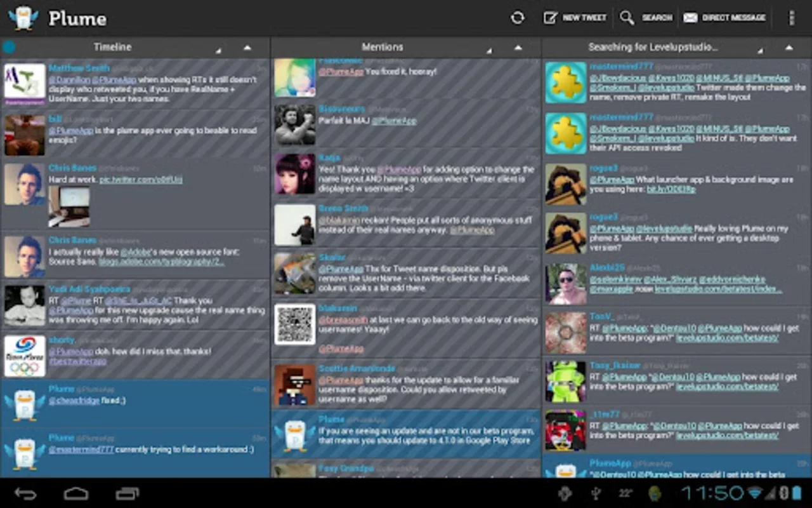The height and width of the screenshot is (508, 812).
Task: Tap @levelupstudio in 'Really loving Plume' tweet
Action: click(x=664, y=229)
